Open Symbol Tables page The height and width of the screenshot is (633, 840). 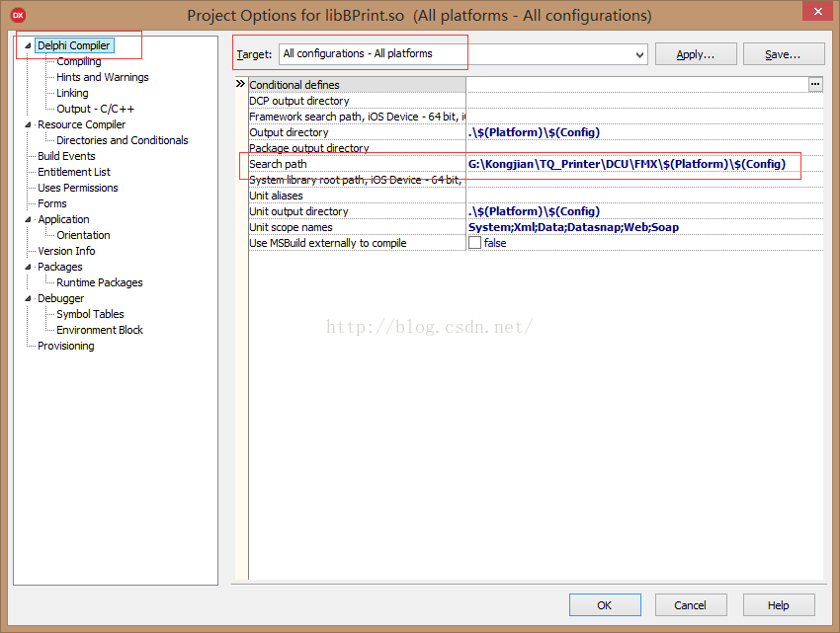coord(90,314)
